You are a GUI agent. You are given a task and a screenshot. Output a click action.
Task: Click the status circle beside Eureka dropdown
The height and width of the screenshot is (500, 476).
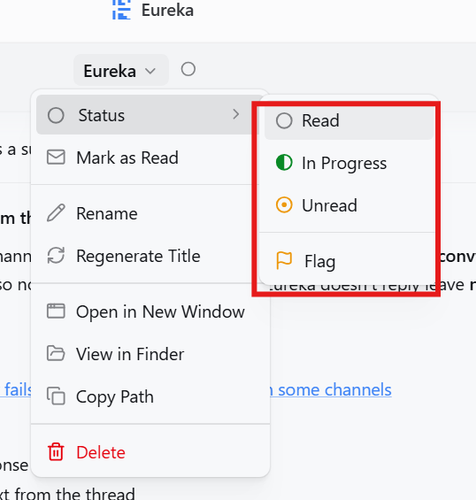pos(188,69)
